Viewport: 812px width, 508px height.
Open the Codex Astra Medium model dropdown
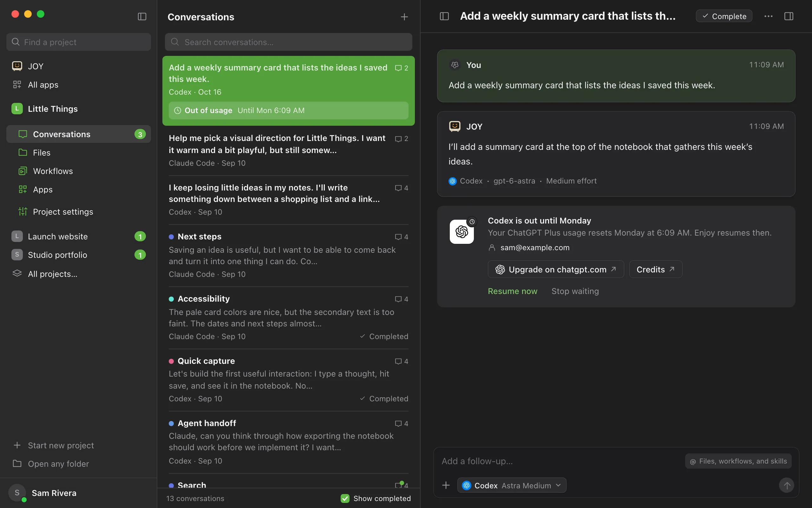coord(512,485)
